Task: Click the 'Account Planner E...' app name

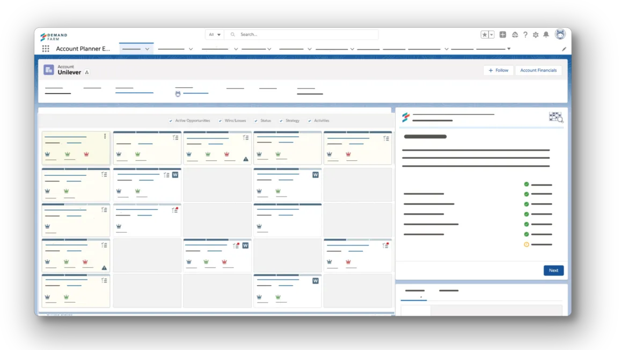Action: (83, 49)
